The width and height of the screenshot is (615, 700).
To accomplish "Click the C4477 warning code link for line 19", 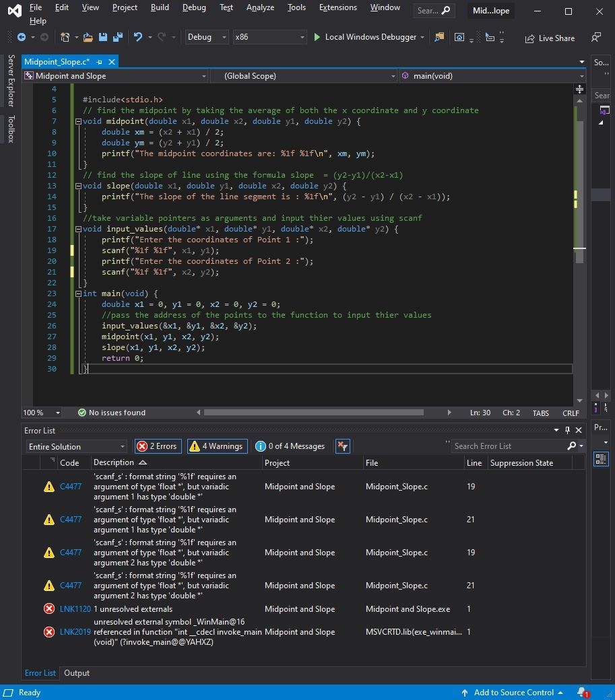I will pos(70,487).
